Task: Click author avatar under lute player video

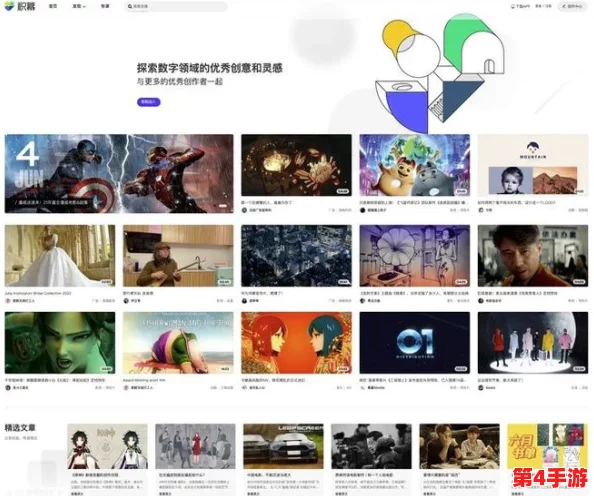Action: (126, 300)
